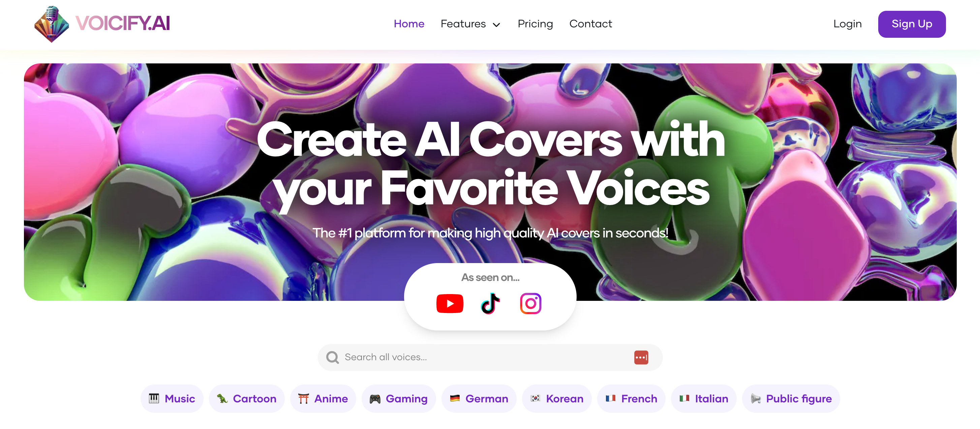Click the Sign Up button
Image resolution: width=980 pixels, height=429 pixels.
point(912,24)
